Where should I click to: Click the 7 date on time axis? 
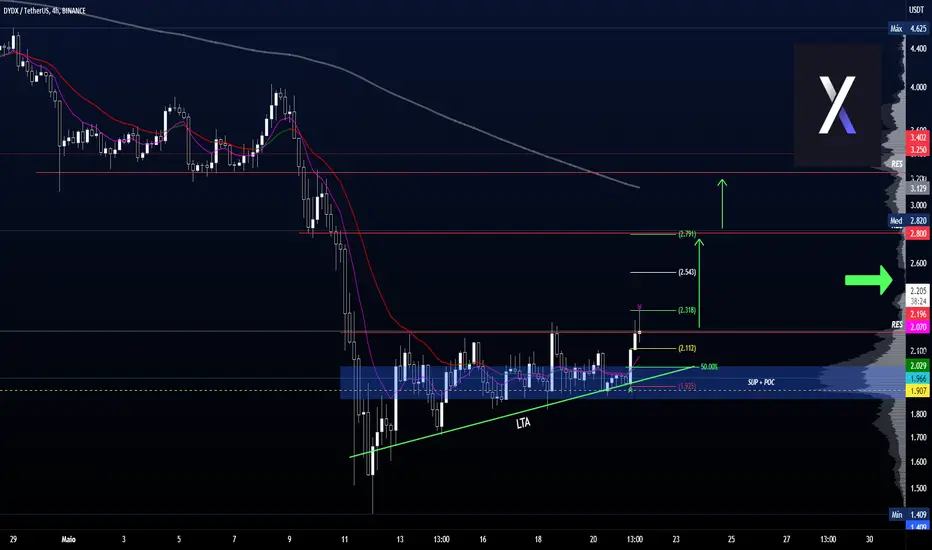(x=234, y=539)
